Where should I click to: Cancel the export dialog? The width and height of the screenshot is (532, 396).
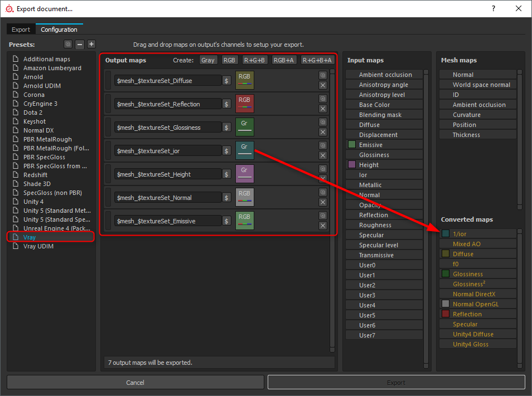point(136,383)
